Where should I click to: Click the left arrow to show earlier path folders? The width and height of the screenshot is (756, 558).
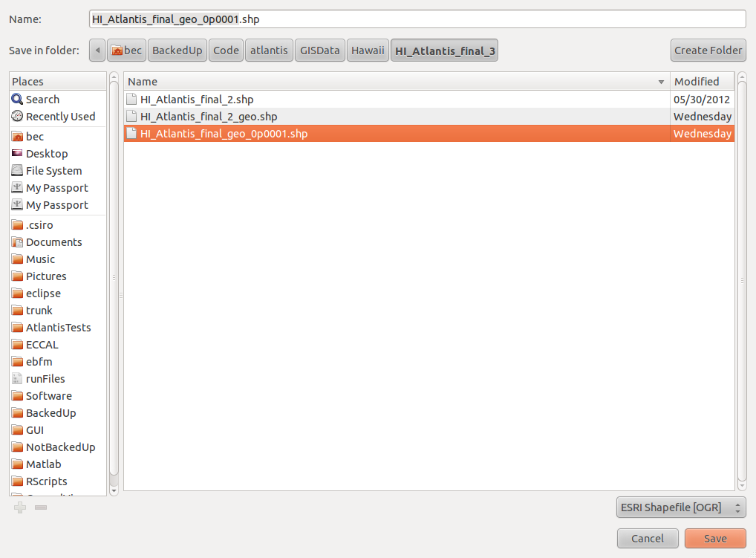[x=97, y=51]
